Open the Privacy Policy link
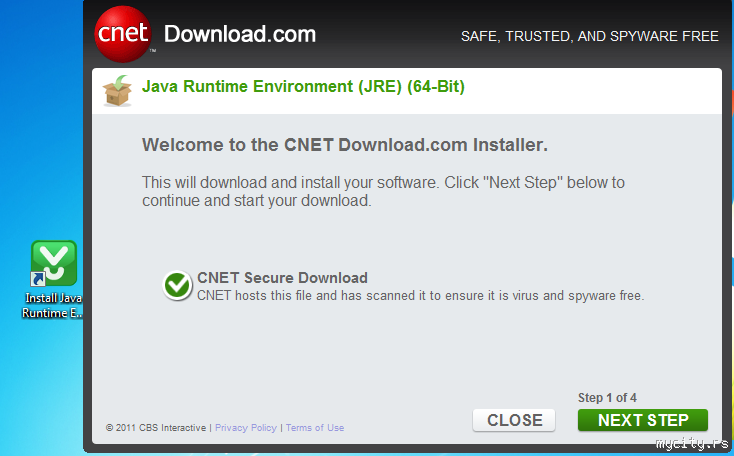The width and height of the screenshot is (734, 456). point(246,427)
